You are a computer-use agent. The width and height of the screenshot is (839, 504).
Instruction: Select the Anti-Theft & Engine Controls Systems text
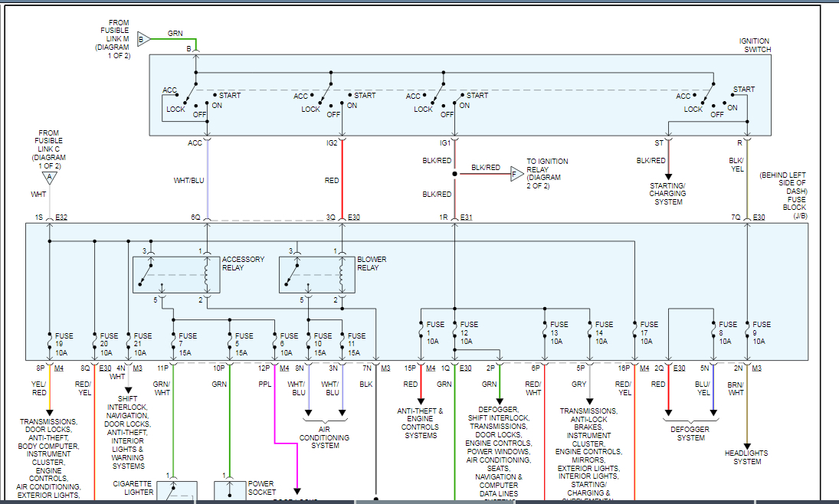coord(421,423)
